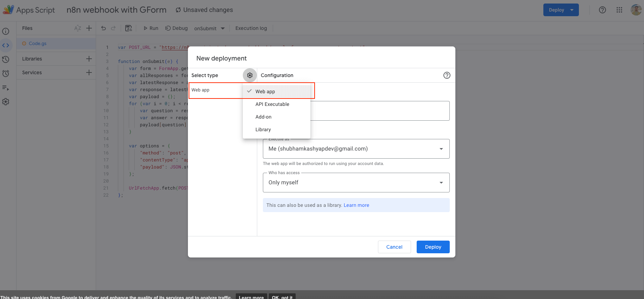Open the account profile avatar

pyautogui.click(x=636, y=10)
